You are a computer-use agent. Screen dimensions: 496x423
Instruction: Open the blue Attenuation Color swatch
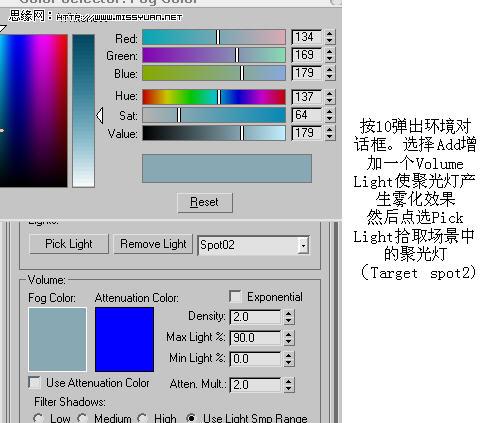point(124,339)
